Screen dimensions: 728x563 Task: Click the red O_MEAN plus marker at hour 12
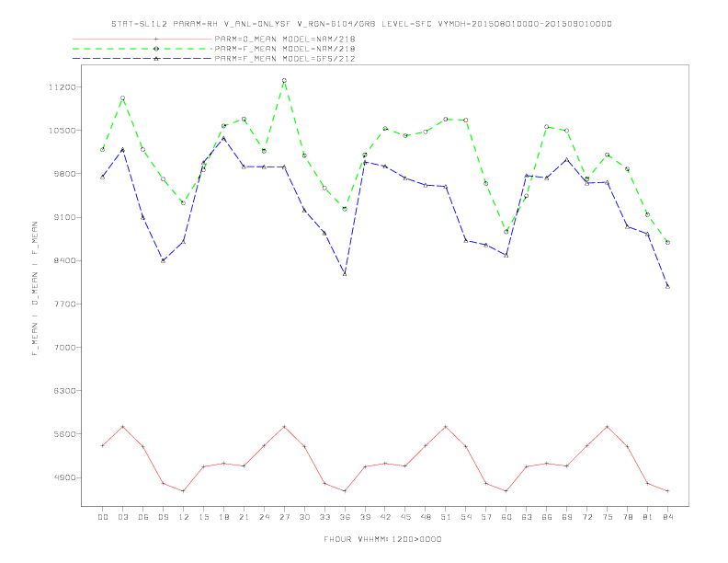click(184, 491)
